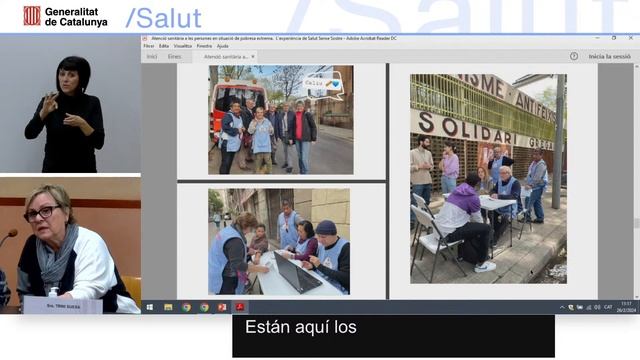Image resolution: width=640 pixels, height=360 pixels.
Task: Open the Fitxer menu in Acrobat Reader
Action: (x=149, y=46)
